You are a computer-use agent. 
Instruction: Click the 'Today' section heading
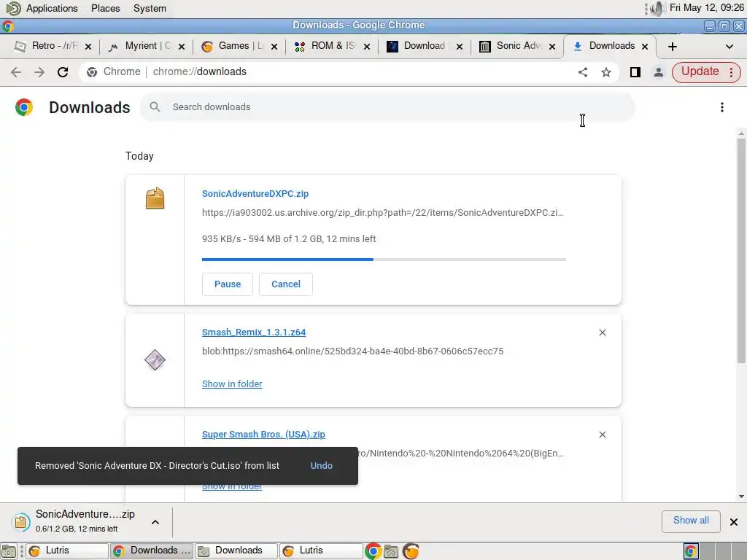(139, 156)
